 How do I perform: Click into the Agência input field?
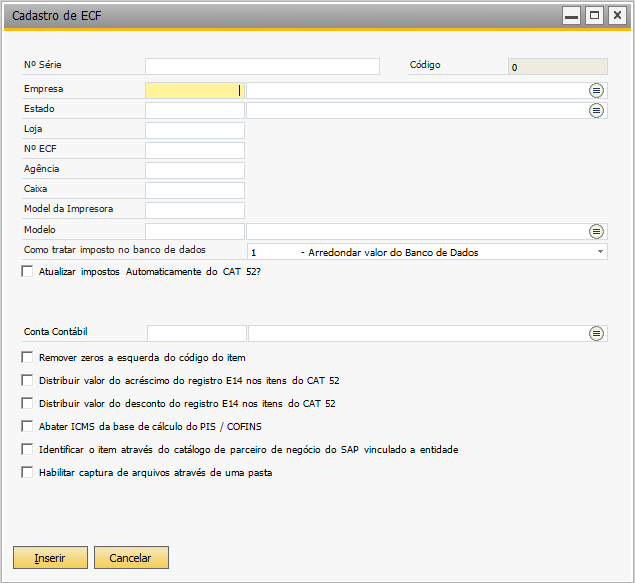coord(195,170)
